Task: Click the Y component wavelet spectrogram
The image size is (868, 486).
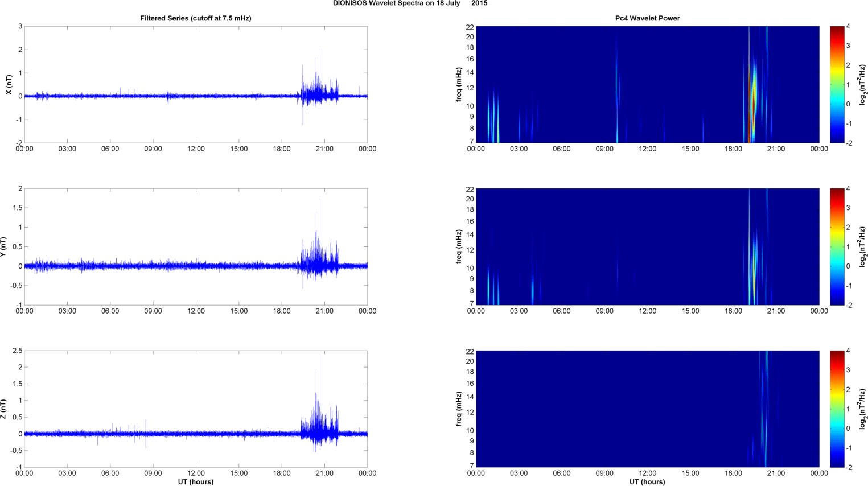Action: (x=647, y=246)
